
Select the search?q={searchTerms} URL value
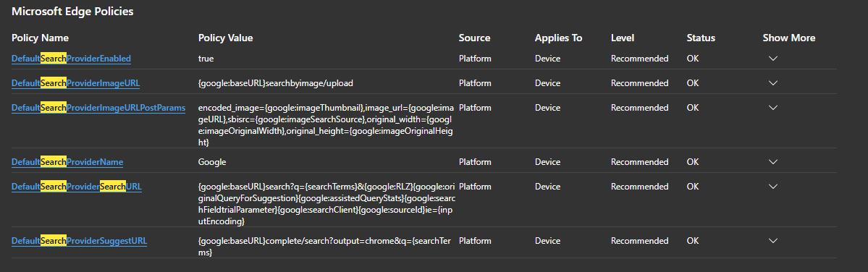coord(326,204)
